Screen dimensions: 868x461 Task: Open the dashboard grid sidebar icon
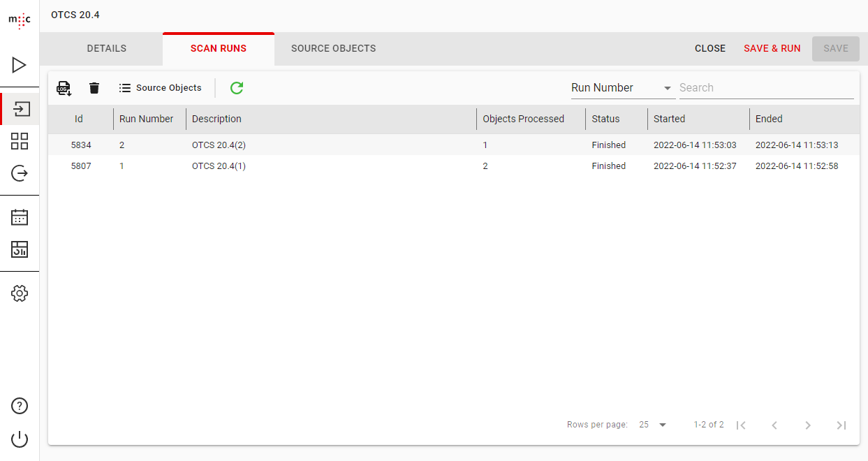tap(20, 141)
